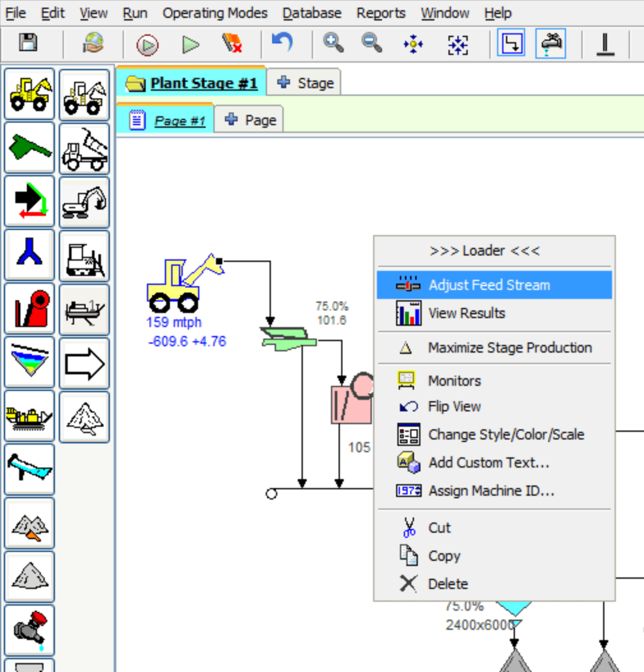Choose the green screen deck icon
This screenshot has width=644, height=672.
(29, 148)
